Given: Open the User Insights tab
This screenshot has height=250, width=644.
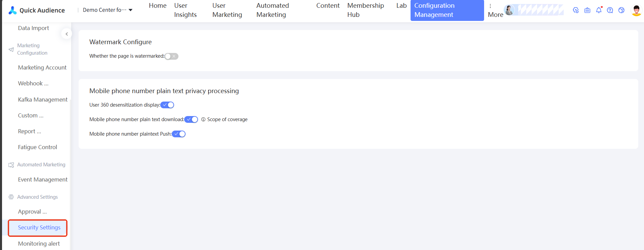Looking at the screenshot, I should 185,10.
